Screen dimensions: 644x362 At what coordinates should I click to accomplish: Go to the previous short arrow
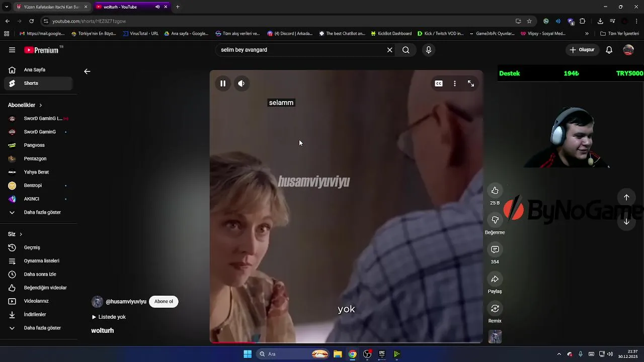click(626, 198)
